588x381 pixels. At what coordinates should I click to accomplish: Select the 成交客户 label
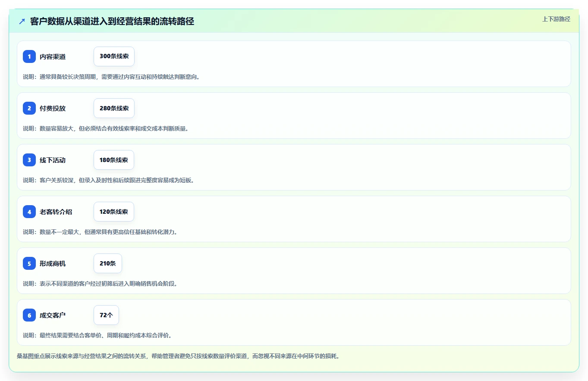pyautogui.click(x=53, y=315)
